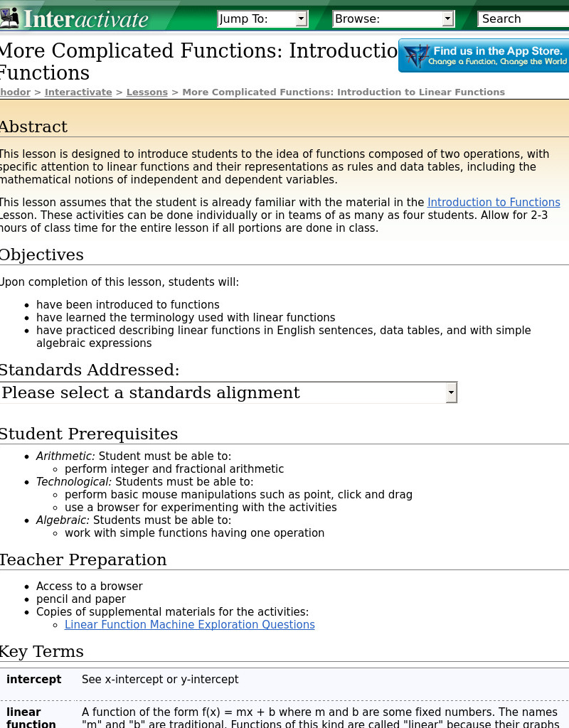569x728 pixels.
Task: Open Linear Function Machine Exploration Questions
Action: tap(190, 625)
